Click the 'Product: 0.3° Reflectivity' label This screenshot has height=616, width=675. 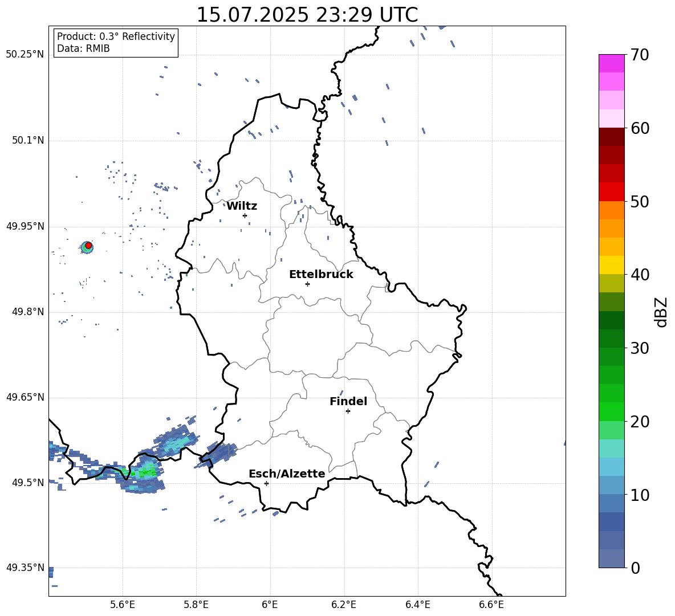[x=116, y=36]
